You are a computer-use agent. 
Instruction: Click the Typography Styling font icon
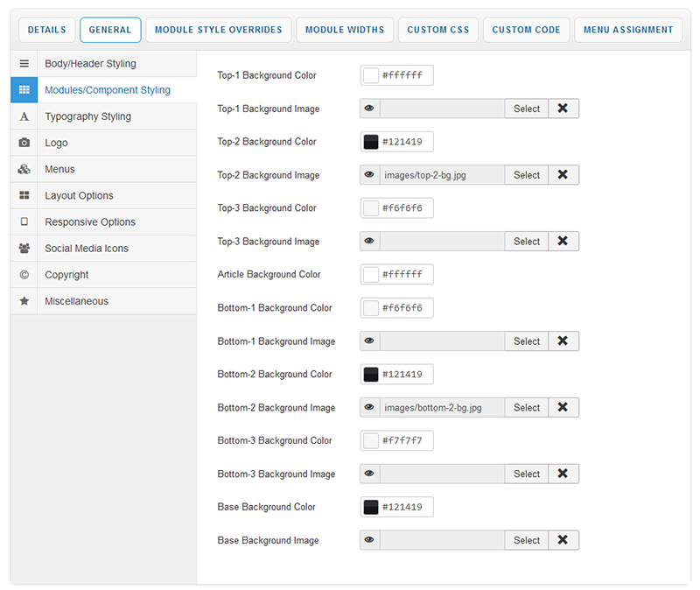(x=24, y=116)
